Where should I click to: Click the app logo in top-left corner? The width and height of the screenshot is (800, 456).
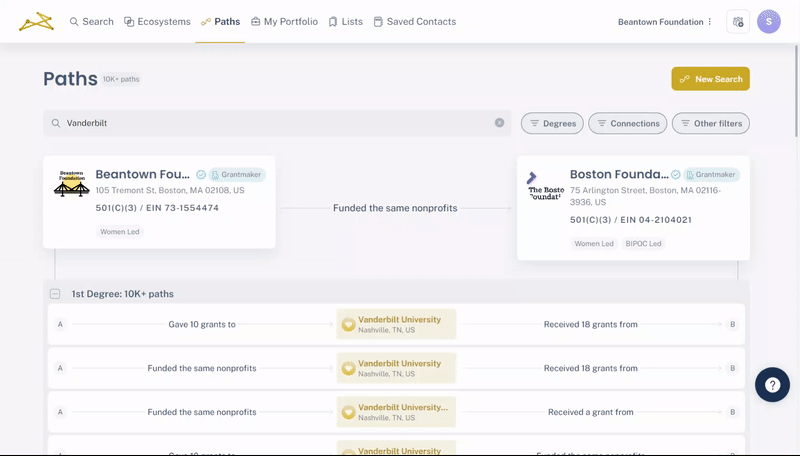[36, 21]
